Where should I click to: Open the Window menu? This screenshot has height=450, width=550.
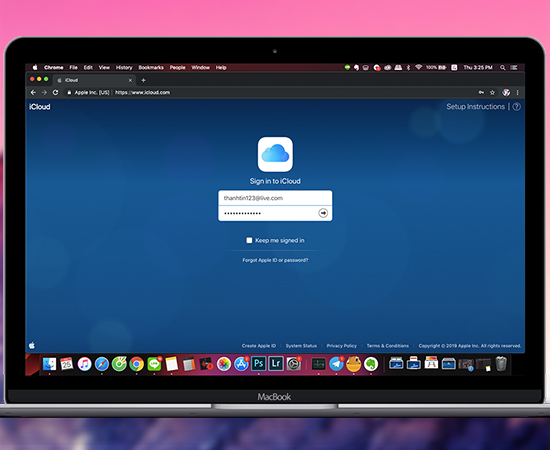(200, 67)
